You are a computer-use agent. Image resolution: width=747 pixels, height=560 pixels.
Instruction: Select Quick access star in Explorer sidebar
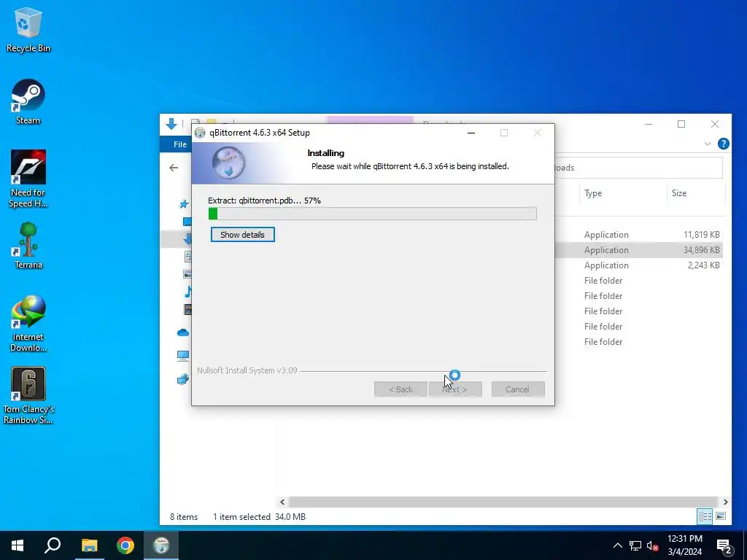[x=184, y=204]
